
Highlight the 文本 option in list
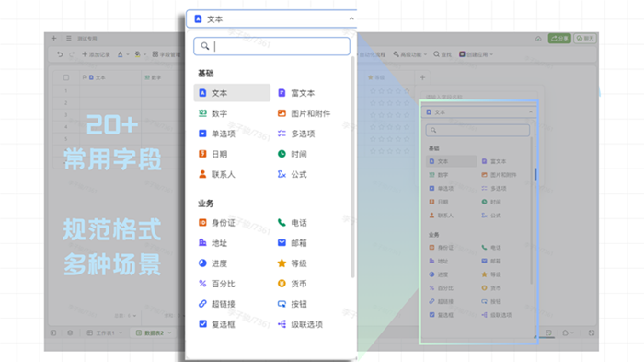point(232,93)
